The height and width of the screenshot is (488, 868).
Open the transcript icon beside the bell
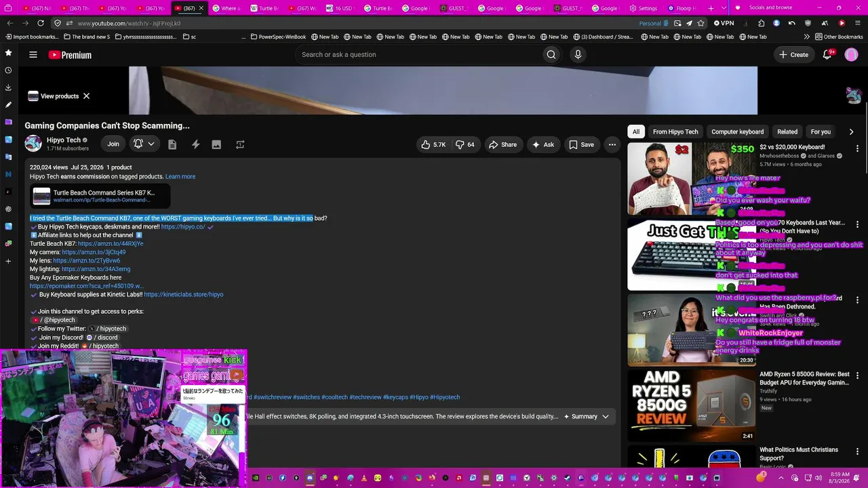[x=172, y=144]
